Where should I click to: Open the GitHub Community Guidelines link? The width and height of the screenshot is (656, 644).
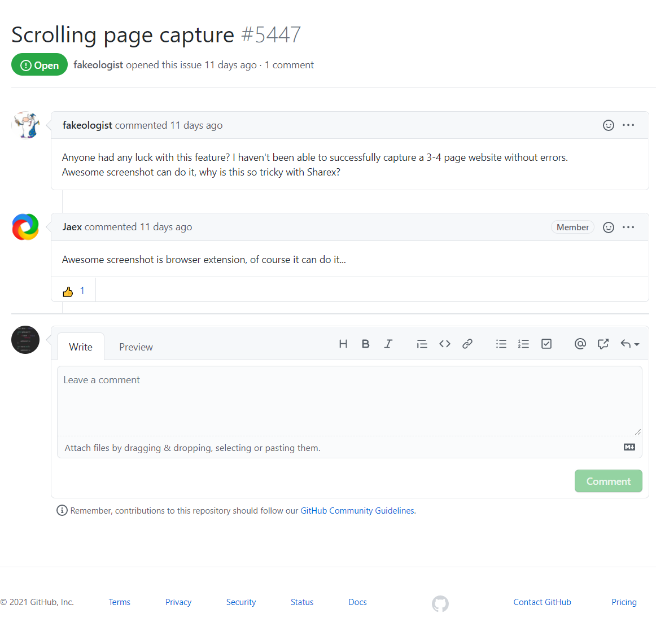pyautogui.click(x=357, y=510)
